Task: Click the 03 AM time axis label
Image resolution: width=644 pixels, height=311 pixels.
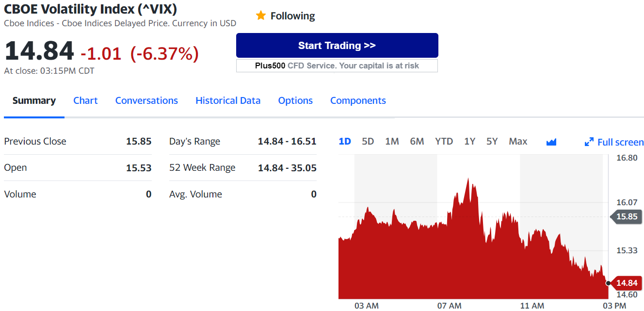Action: pyautogui.click(x=366, y=306)
